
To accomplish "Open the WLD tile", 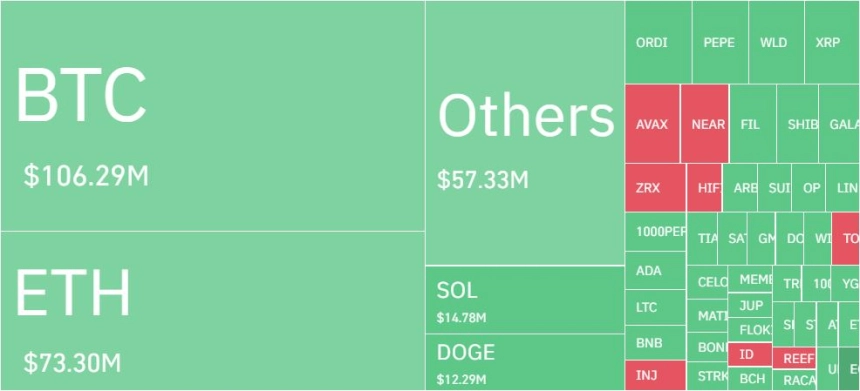I will [x=776, y=42].
